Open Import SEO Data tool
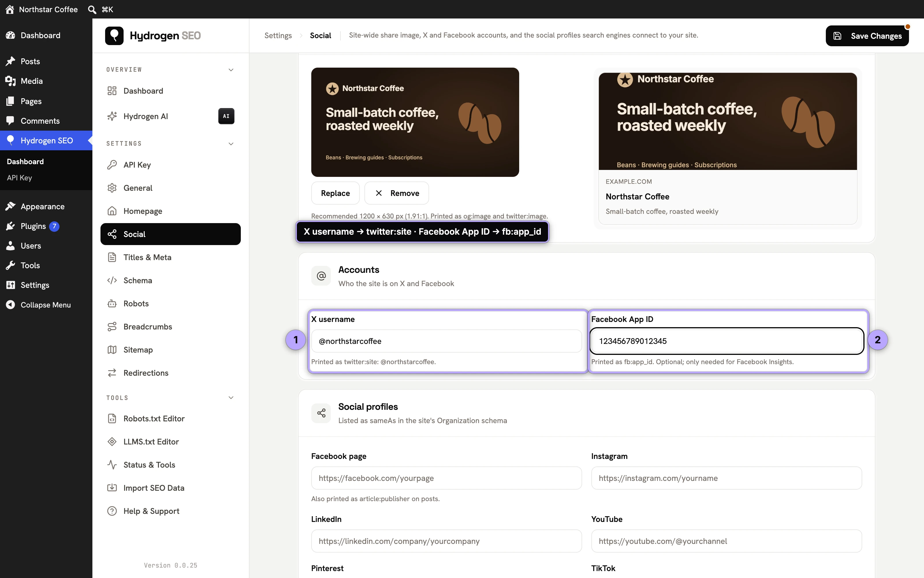The height and width of the screenshot is (578, 924). click(x=170, y=488)
